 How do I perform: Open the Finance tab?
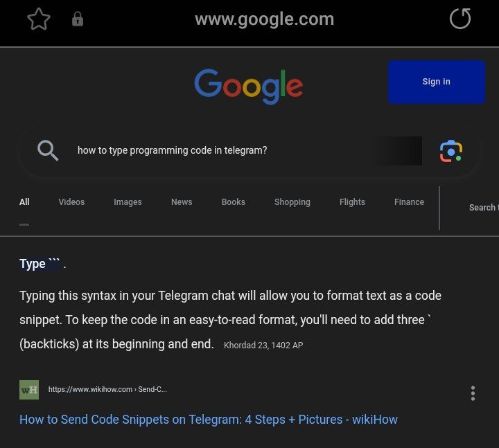409,202
